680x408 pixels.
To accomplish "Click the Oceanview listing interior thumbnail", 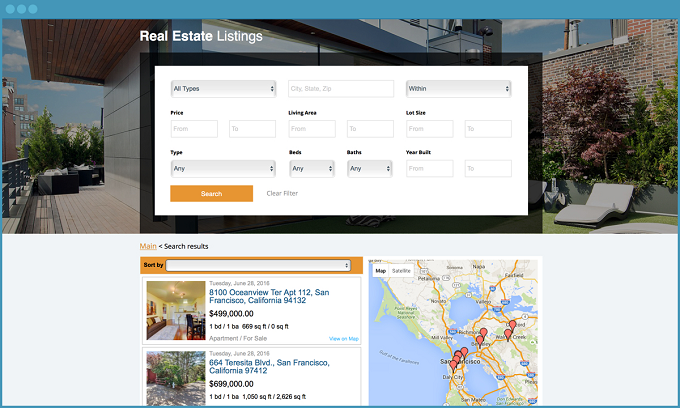I will 176,311.
